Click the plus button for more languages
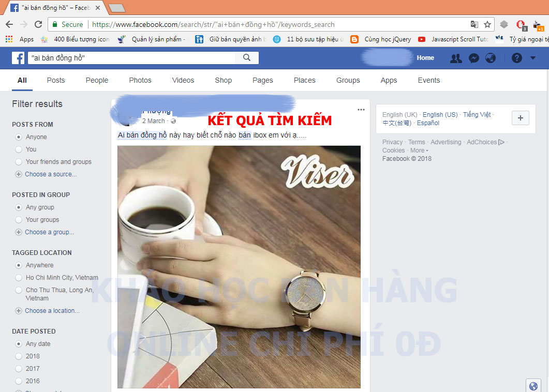This screenshot has height=392, width=549. [521, 118]
